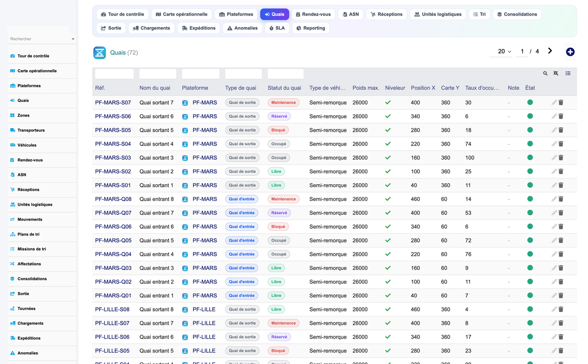Image resolution: width=588 pixels, height=364 pixels.
Task: Click the clear-filters icon next to the magnifier
Action: (556, 73)
